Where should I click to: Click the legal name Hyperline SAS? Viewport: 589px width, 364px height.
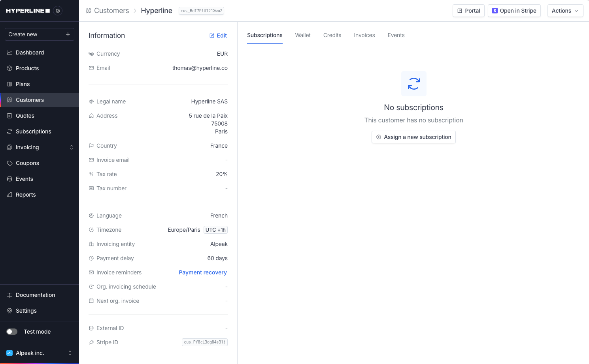point(209,101)
